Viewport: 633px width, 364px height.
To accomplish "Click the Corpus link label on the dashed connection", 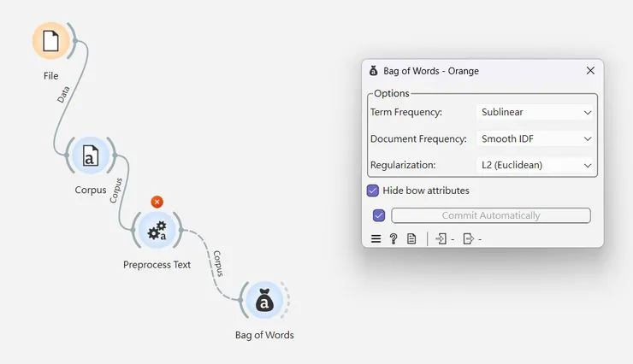I will point(217,261).
